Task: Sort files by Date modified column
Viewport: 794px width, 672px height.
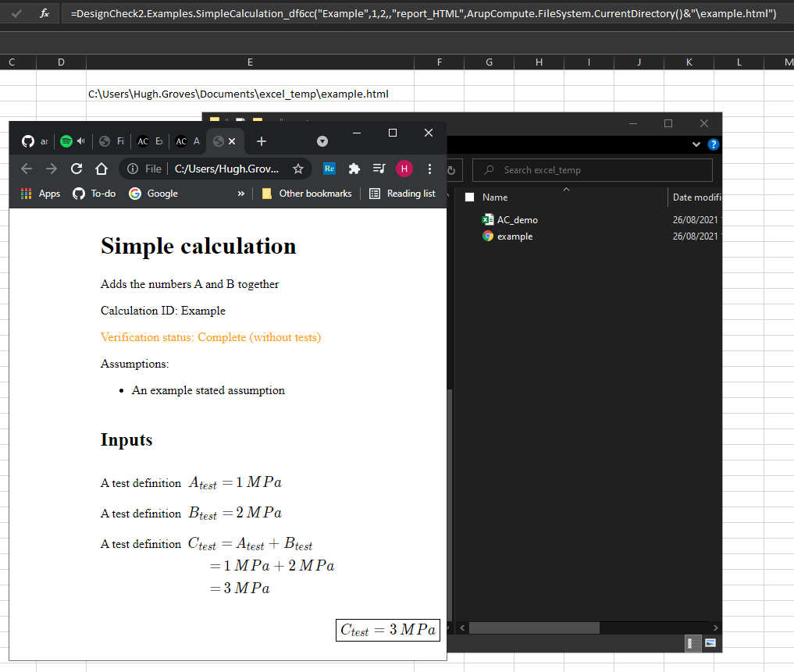Action: pyautogui.click(x=696, y=197)
